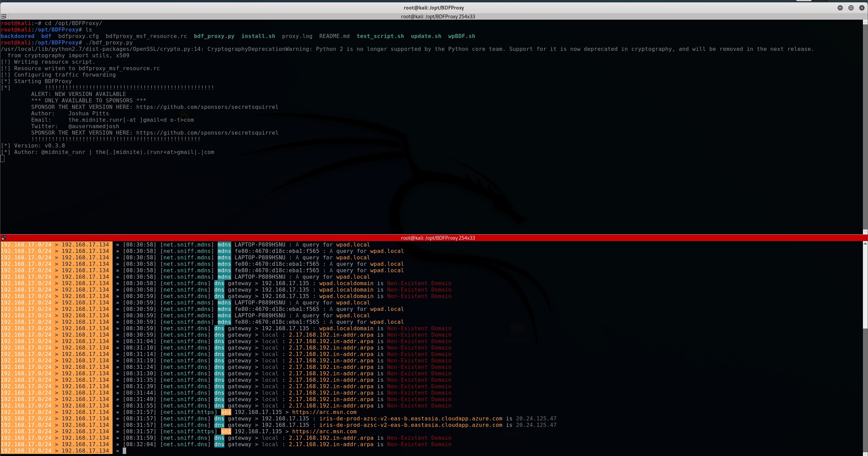Click the bottom pane scrollbar down arrow

[x=865, y=454]
